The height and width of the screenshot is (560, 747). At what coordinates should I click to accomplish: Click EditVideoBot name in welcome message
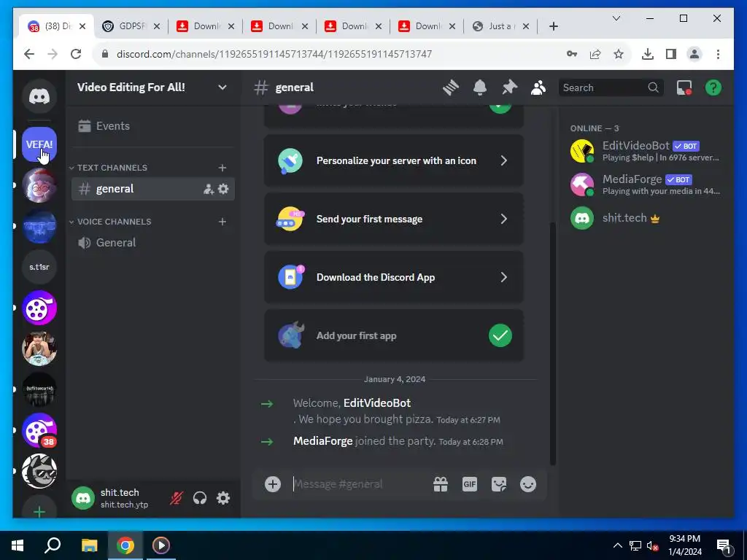[x=377, y=402]
